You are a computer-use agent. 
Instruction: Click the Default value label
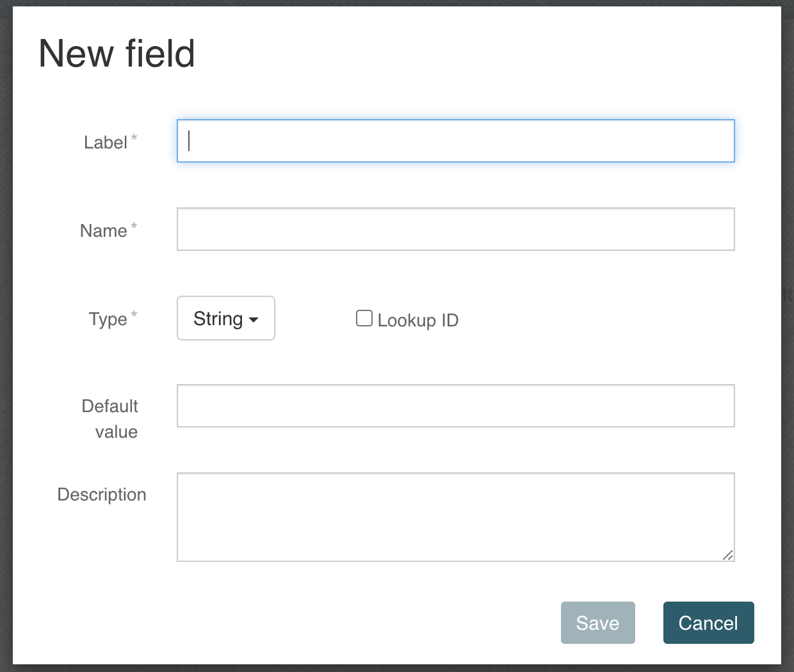coord(109,418)
